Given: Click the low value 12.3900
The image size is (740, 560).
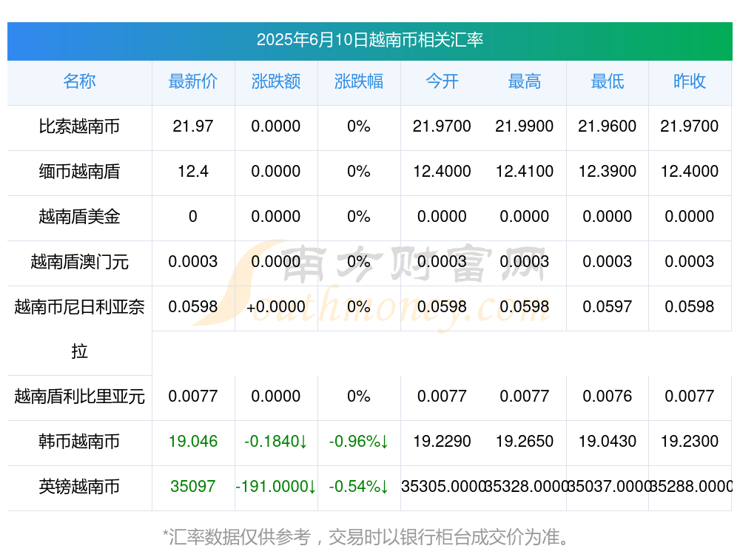Looking at the screenshot, I should [608, 172].
